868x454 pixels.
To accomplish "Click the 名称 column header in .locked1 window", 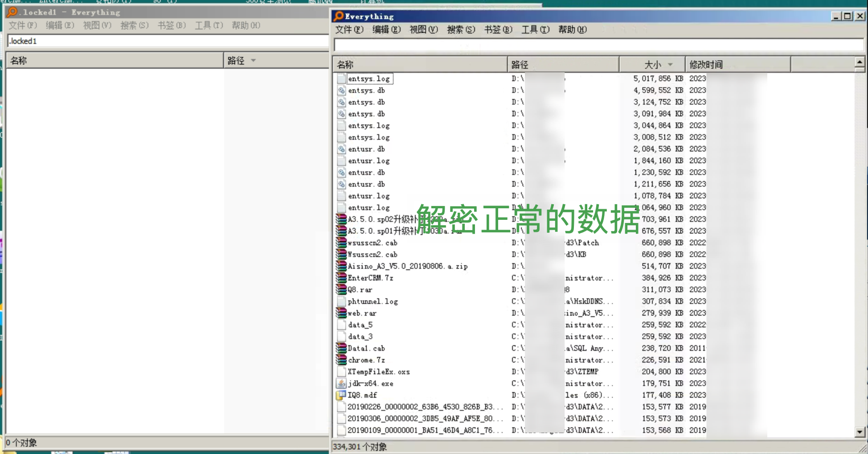I will pyautogui.click(x=115, y=60).
